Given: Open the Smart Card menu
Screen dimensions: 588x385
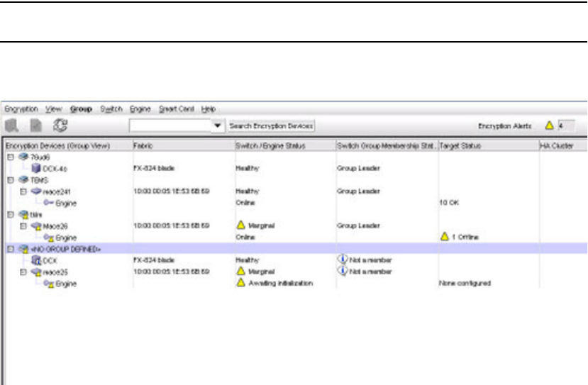Looking at the screenshot, I should 172,109.
